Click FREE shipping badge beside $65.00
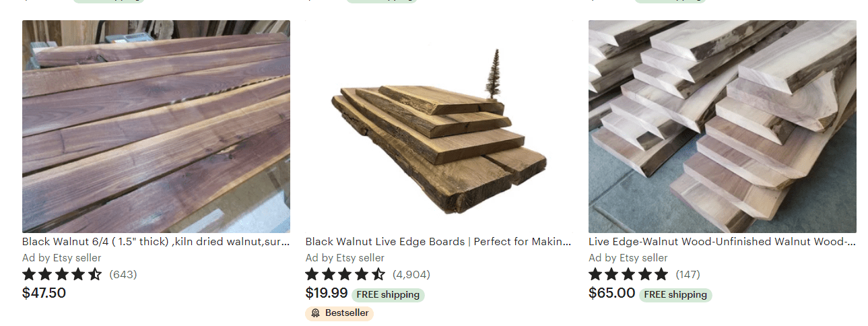The height and width of the screenshot is (326, 868). [x=675, y=294]
